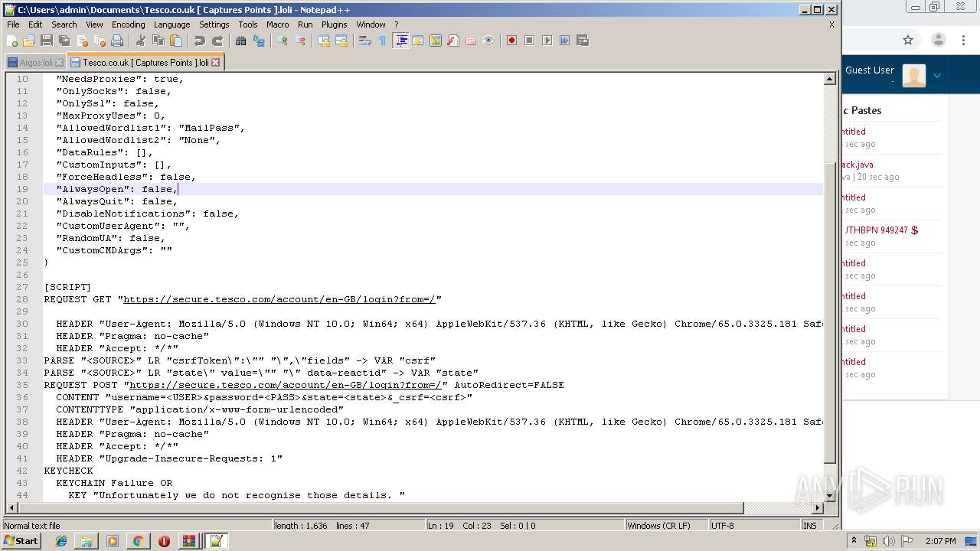Viewport: 980px width, 551px height.
Task: Open the Encoding menu
Action: [129, 24]
